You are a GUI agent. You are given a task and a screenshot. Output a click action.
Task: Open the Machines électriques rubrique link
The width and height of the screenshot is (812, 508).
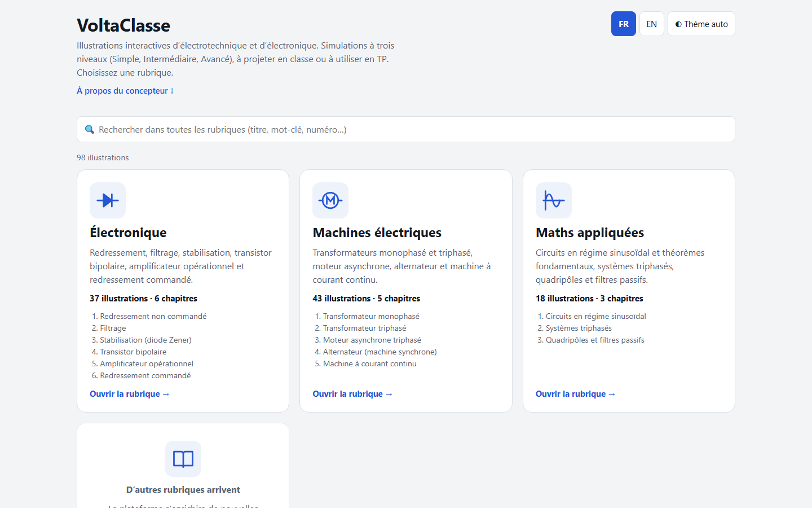click(352, 394)
